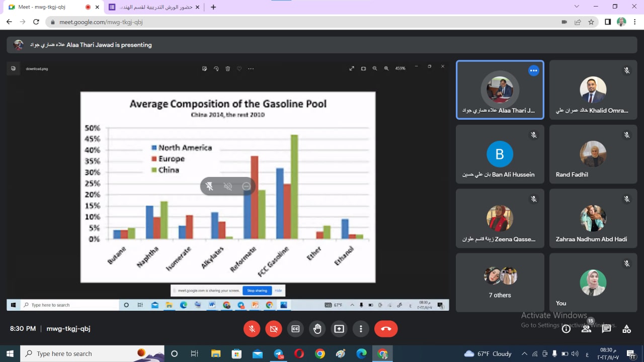644x362 pixels.
Task: Raise your hand in the meeting
Action: (317, 329)
